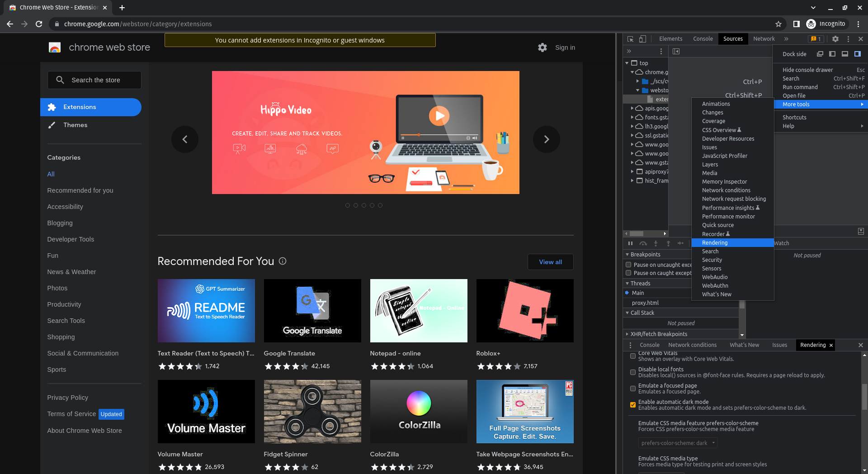Image resolution: width=868 pixels, height=474 pixels.
Task: Uncheck Enable automatic dark mode
Action: coord(633,405)
